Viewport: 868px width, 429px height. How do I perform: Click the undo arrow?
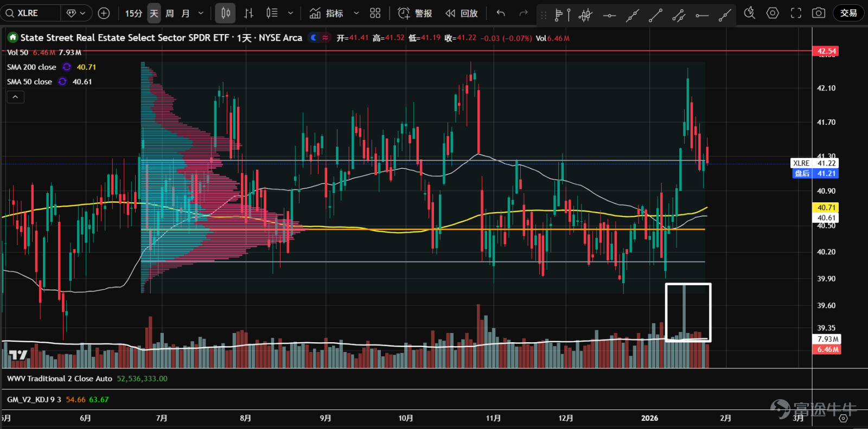coord(501,13)
